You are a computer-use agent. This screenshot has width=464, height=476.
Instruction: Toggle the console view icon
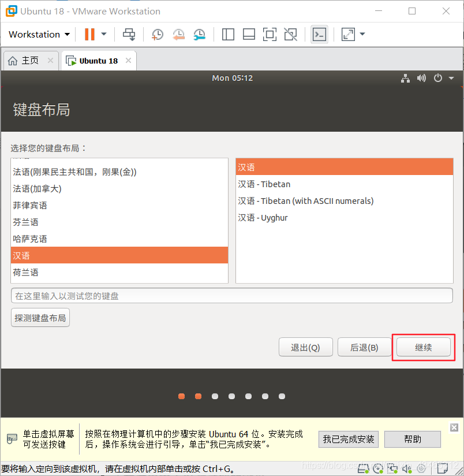click(x=319, y=34)
